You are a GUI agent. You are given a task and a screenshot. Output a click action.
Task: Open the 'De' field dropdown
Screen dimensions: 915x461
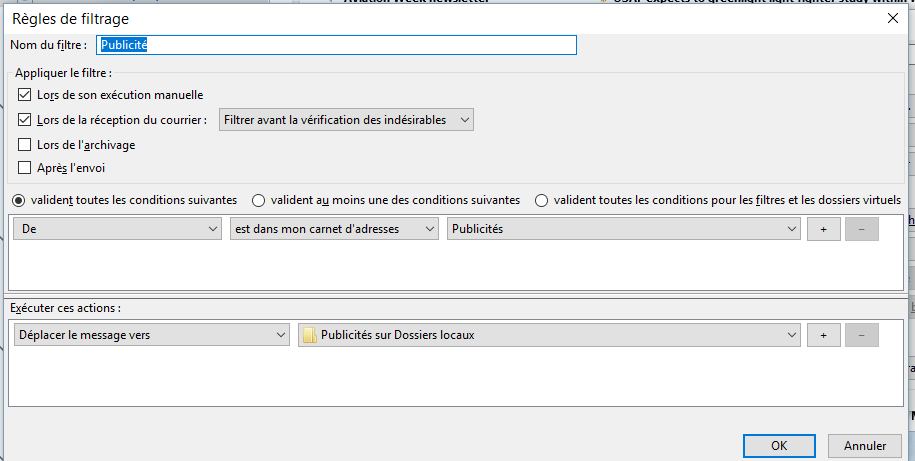pyautogui.click(x=118, y=229)
